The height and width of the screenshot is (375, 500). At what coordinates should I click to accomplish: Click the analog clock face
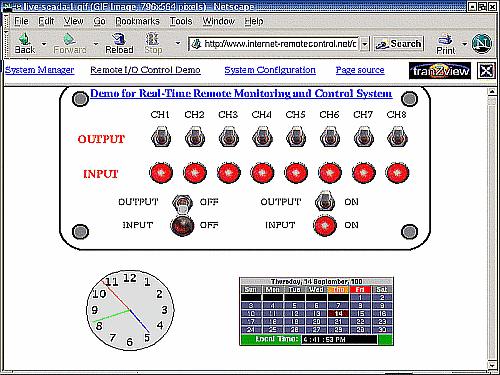[130, 310]
